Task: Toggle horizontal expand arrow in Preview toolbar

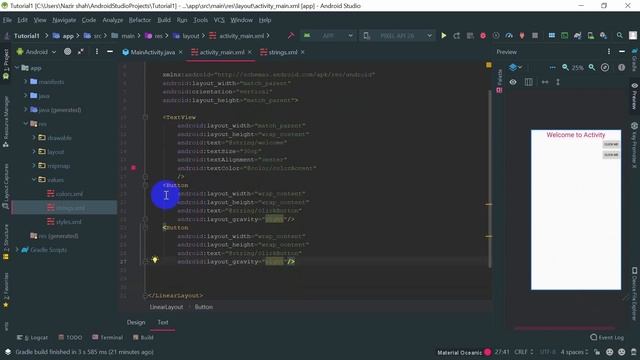Action: 545,82
